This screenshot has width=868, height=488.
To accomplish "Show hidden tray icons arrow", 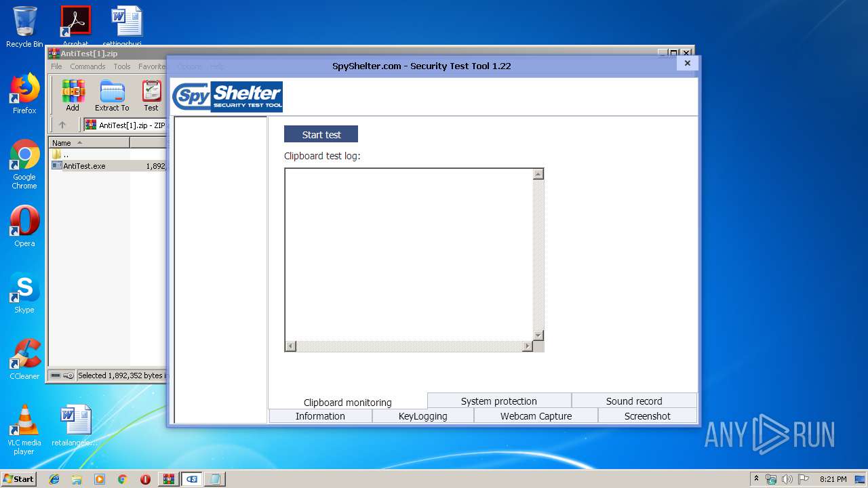I will point(757,479).
